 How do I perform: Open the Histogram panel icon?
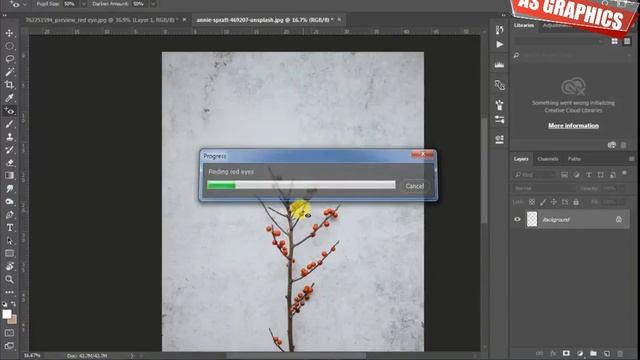499,64
